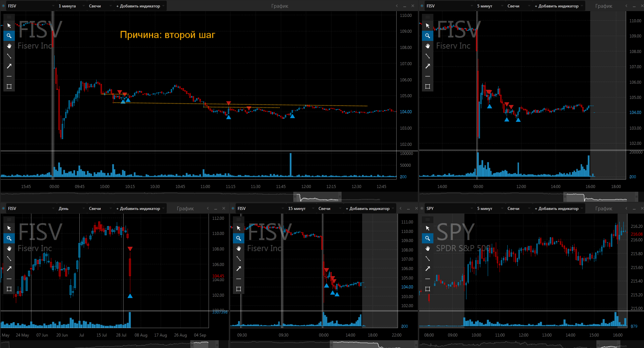Click '+ Добавить индикатор' in FISV 15-minute chart
644x348 pixels.
tap(370, 209)
